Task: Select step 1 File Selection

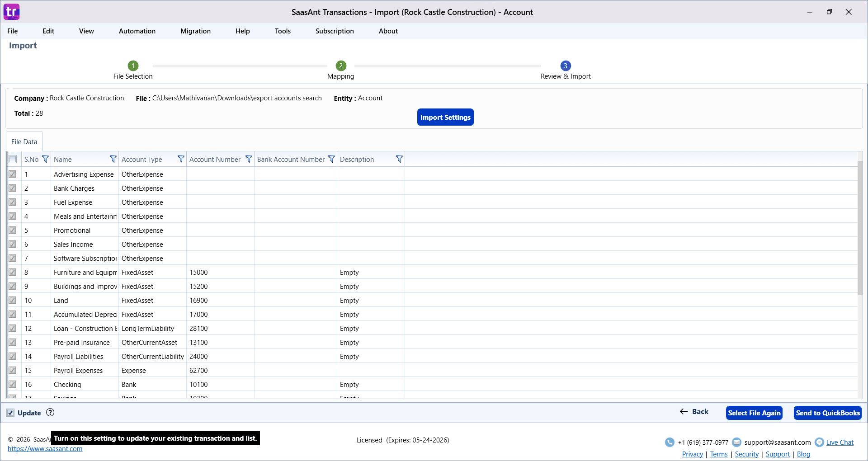Action: tap(132, 66)
